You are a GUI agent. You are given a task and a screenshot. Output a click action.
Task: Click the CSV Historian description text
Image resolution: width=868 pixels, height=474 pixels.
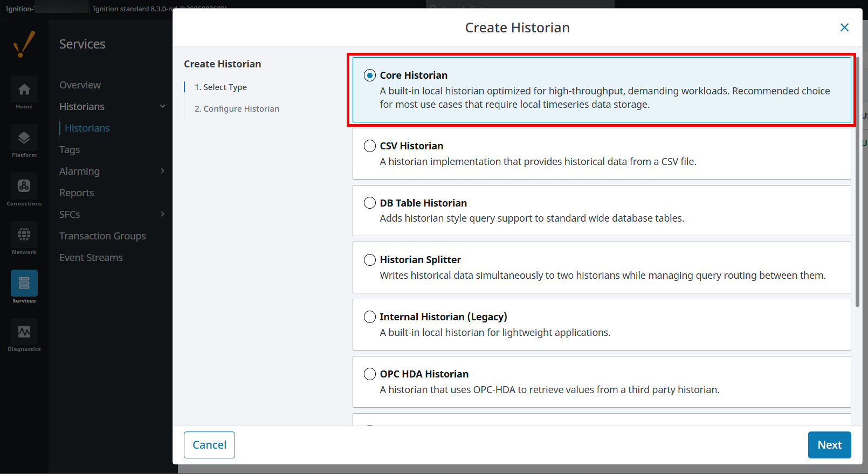538,162
